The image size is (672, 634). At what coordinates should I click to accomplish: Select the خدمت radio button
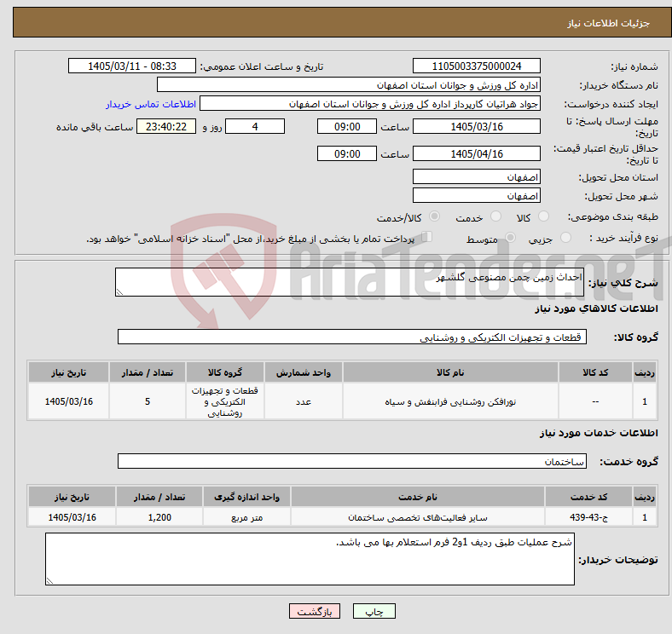coord(495,216)
